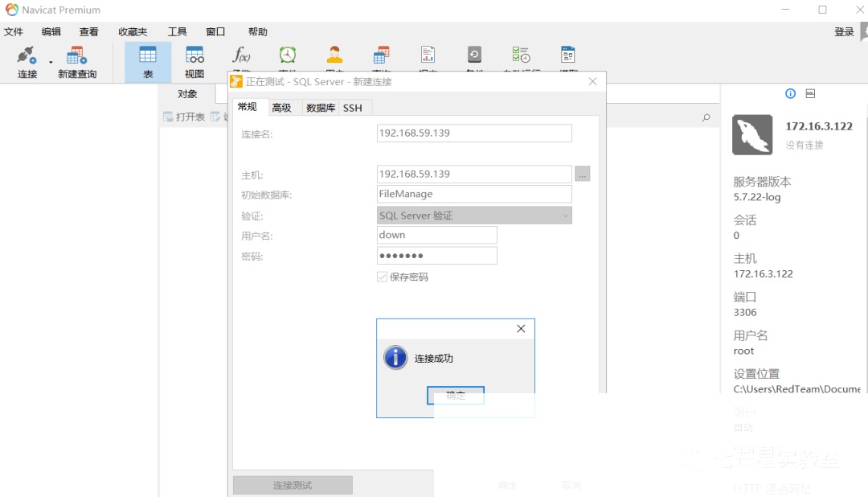
Task: Click the MySQL dolphin connection thumbnail
Action: (x=752, y=134)
